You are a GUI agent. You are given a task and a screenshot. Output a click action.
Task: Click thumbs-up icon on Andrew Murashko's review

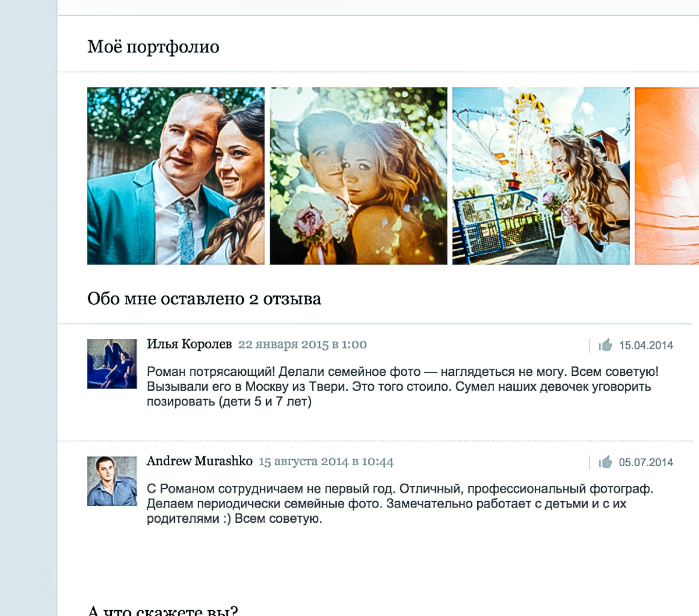[605, 462]
